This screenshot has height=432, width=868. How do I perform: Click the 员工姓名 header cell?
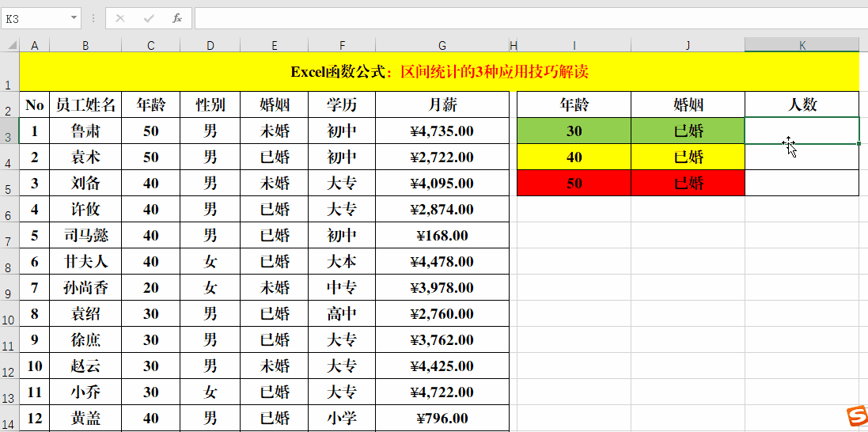85,104
